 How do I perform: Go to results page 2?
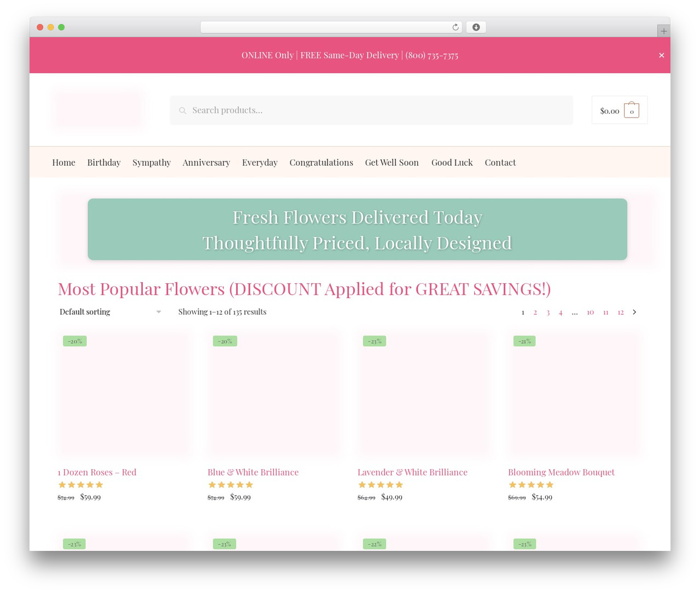535,312
